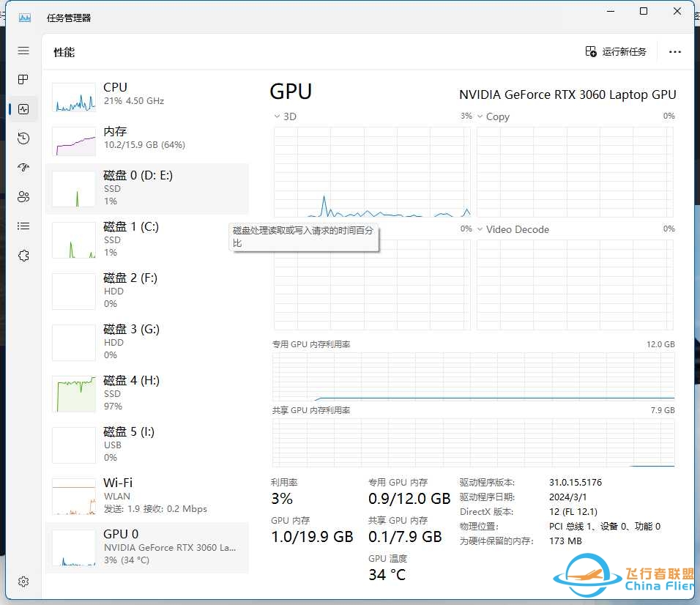Click 运行新任务 button
700x605 pixels.
click(x=616, y=52)
